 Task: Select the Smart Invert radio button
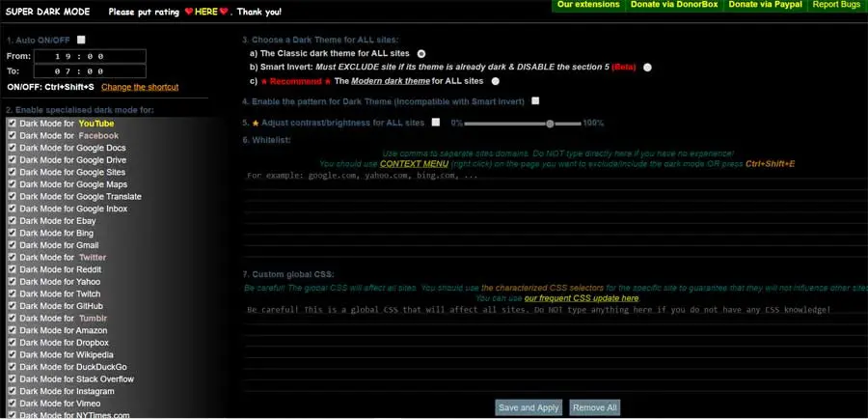(647, 67)
